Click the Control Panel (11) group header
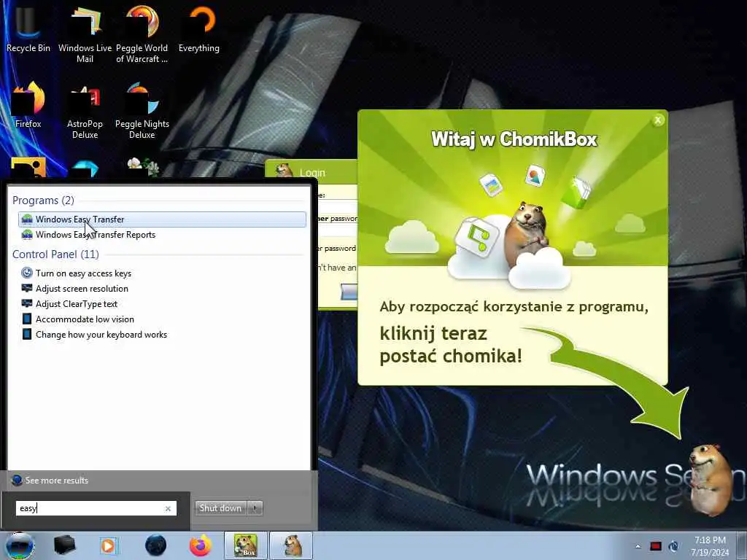The height and width of the screenshot is (560, 747). click(x=55, y=254)
